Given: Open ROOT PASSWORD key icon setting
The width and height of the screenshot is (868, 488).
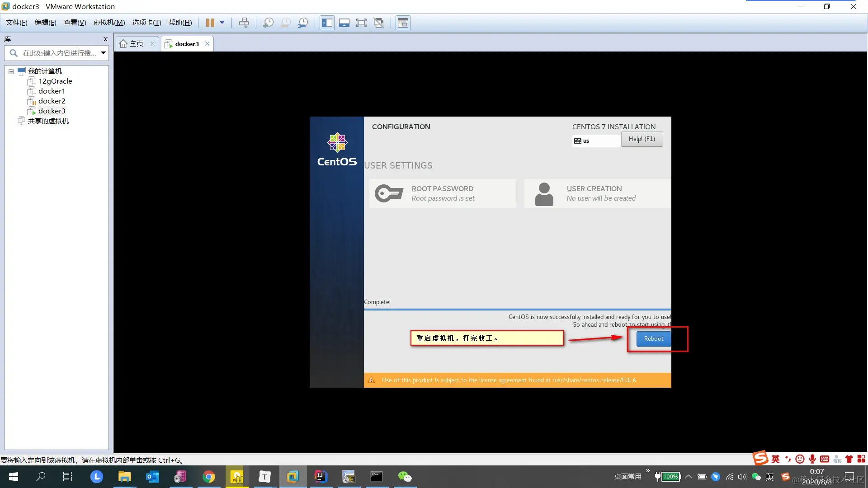Looking at the screenshot, I should click(x=389, y=193).
